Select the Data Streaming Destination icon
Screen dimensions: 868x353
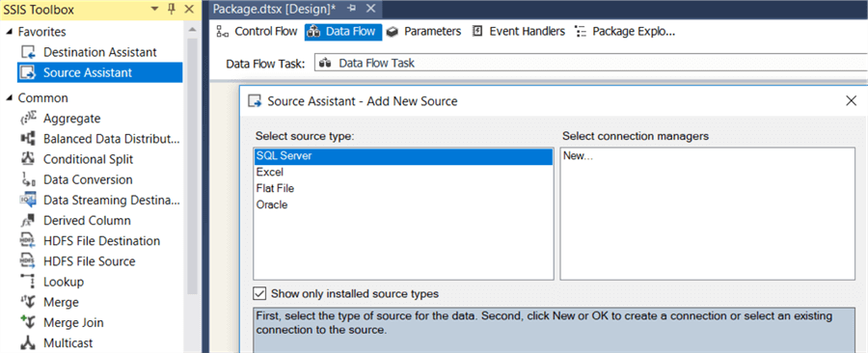click(28, 201)
